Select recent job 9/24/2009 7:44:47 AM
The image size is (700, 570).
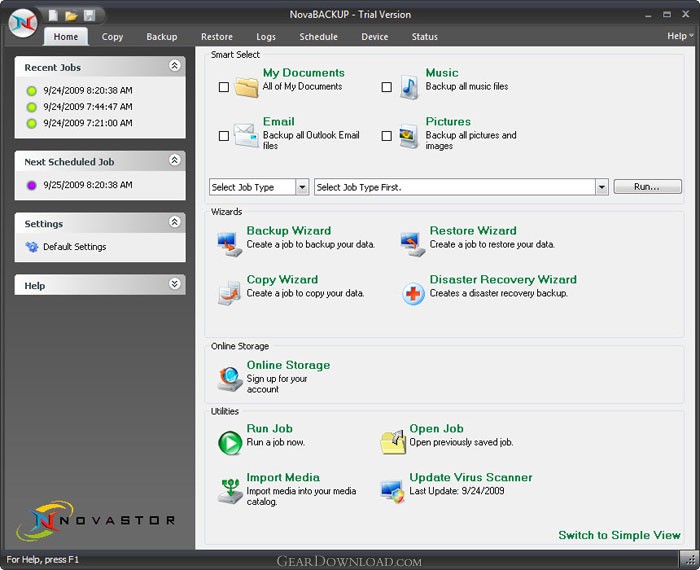[88, 107]
